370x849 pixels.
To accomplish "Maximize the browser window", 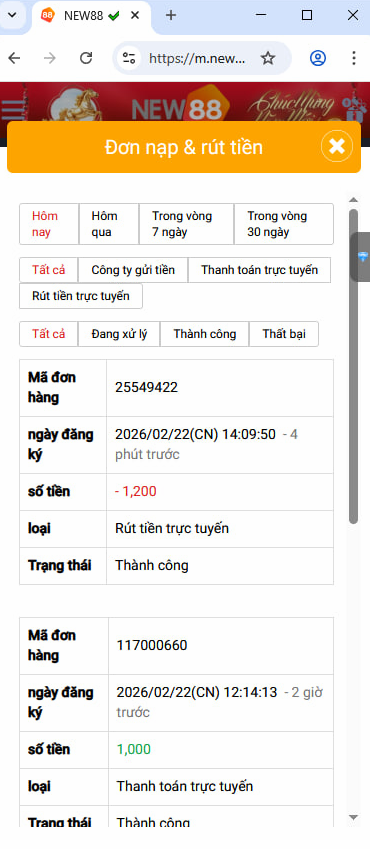I will [x=307, y=15].
